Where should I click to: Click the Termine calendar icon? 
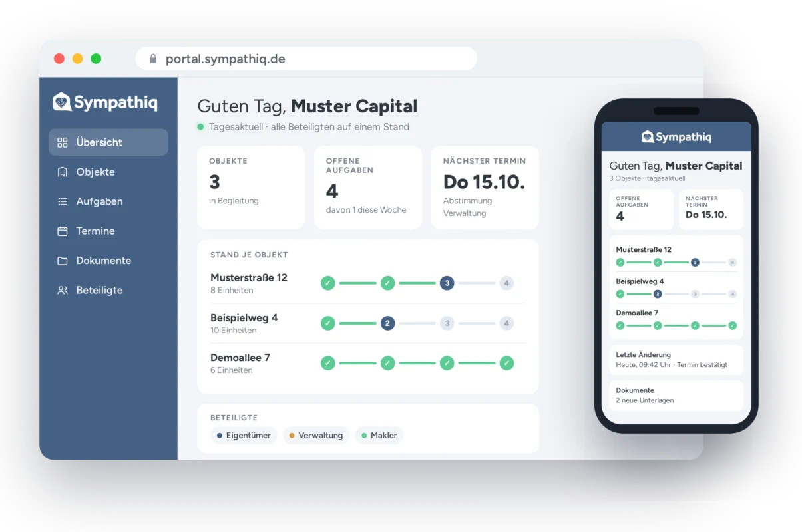coord(63,231)
